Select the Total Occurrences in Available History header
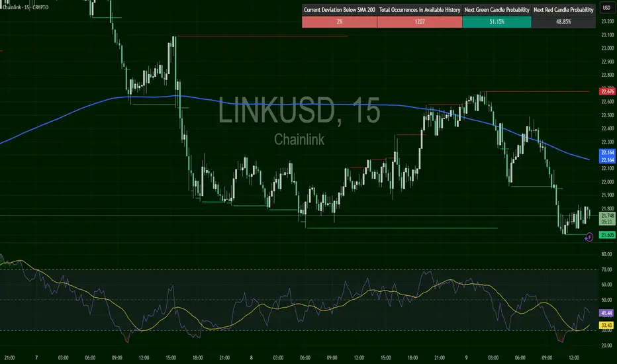Screen dimensions: 617x364 point(420,10)
